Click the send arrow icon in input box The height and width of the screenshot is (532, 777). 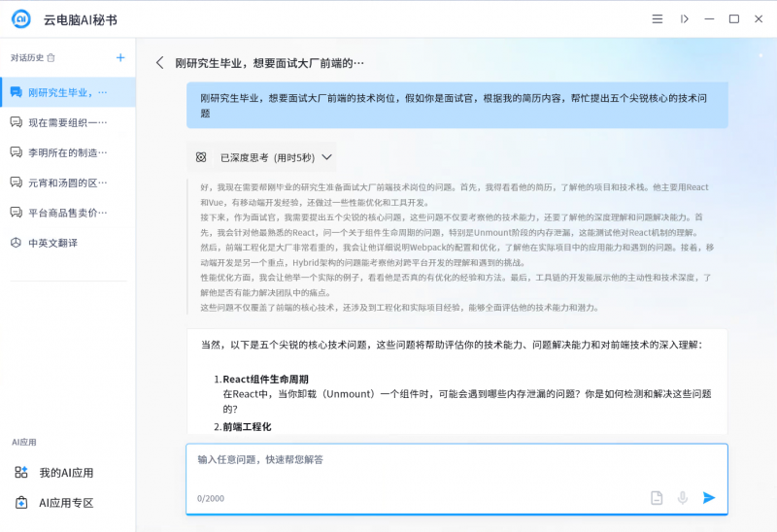tap(709, 498)
